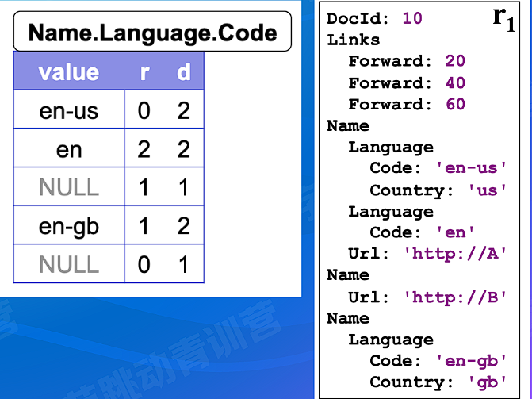Select the NULL cell in the last table row
Viewport: 532px width, 399px height.
pyautogui.click(x=69, y=264)
